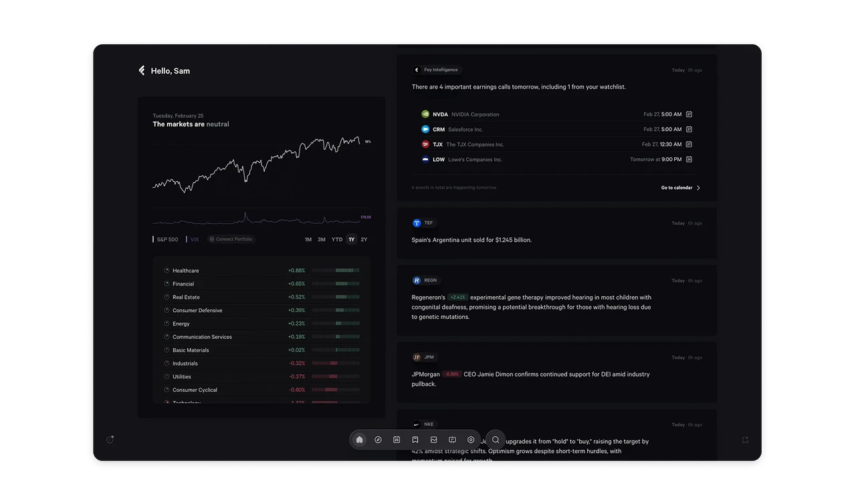
Task: Open Lowe's Companies Inc. earnings row
Action: [556, 160]
